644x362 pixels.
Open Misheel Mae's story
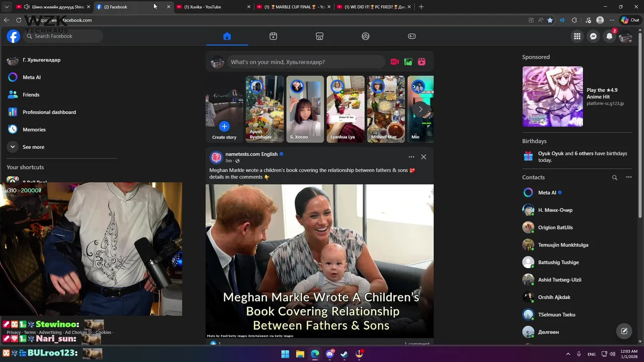[x=386, y=109]
